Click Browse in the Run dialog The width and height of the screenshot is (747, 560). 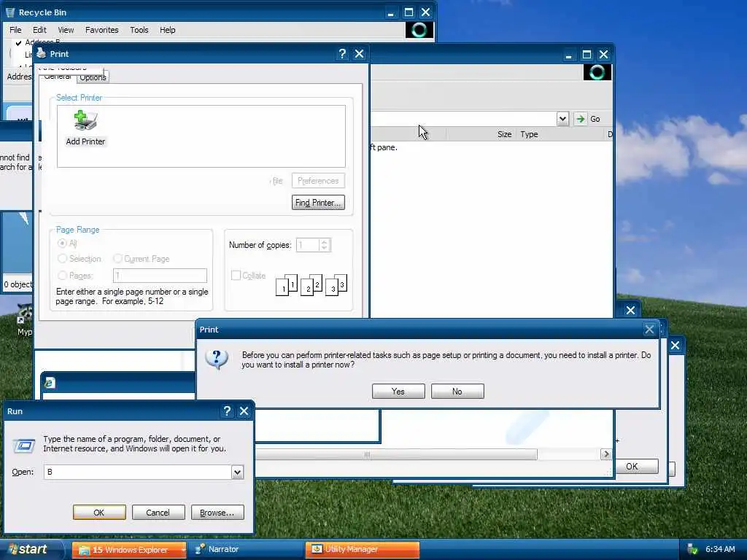pyautogui.click(x=217, y=513)
